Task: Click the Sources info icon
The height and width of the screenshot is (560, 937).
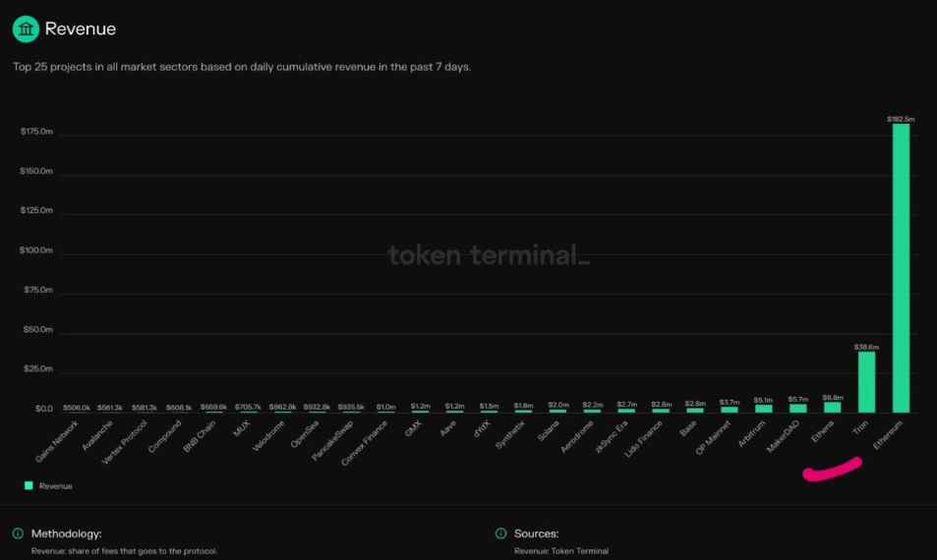Action: click(x=500, y=533)
